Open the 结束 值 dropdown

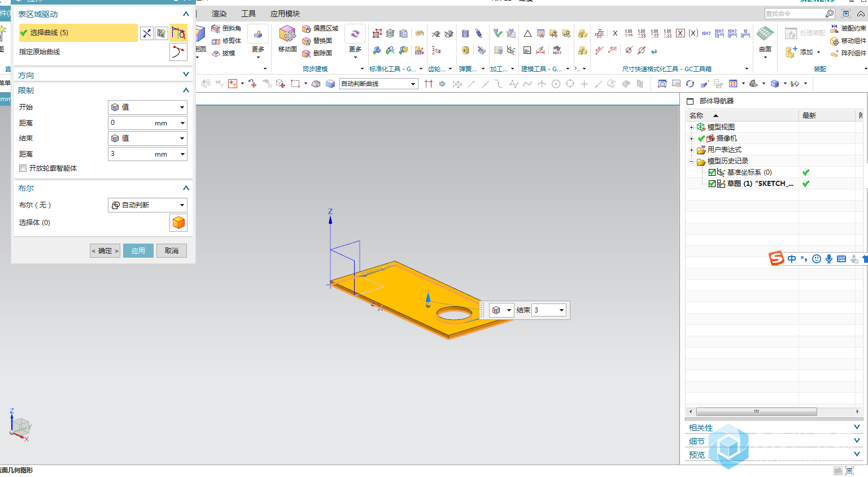coord(147,138)
